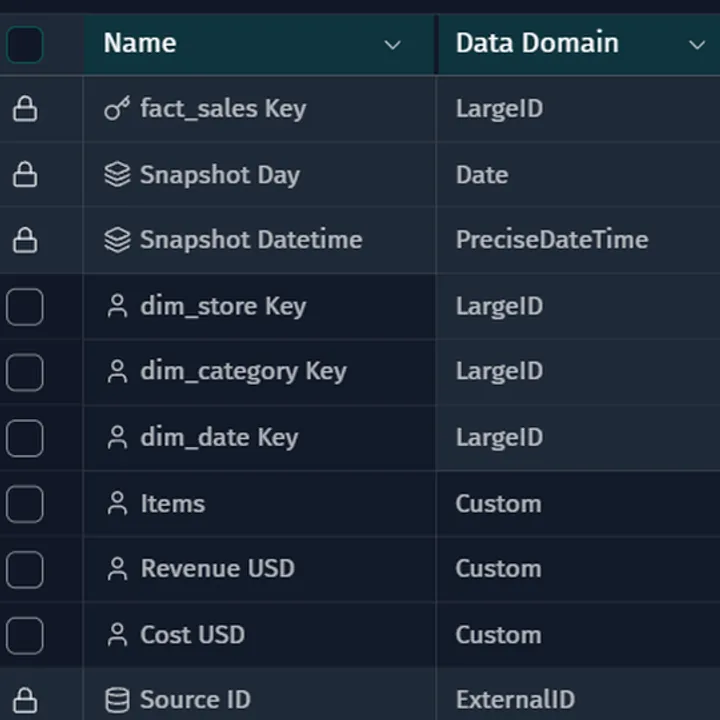Select the fact_sales Key name text
Image resolution: width=720 pixels, height=720 pixels.
click(223, 109)
